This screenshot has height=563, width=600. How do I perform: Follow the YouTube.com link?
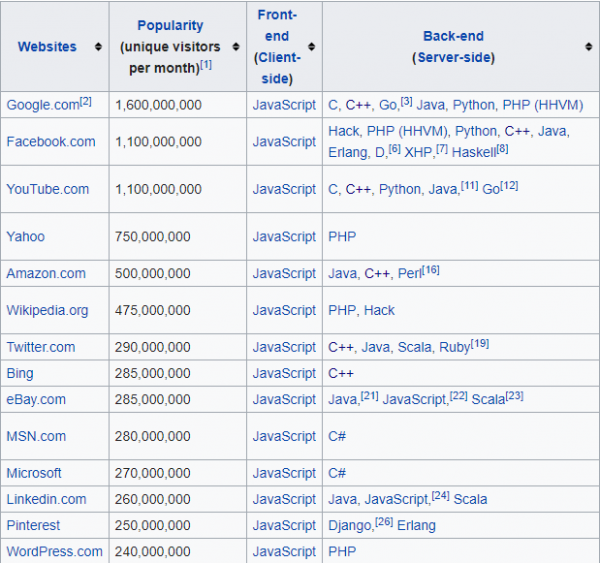click(x=47, y=189)
